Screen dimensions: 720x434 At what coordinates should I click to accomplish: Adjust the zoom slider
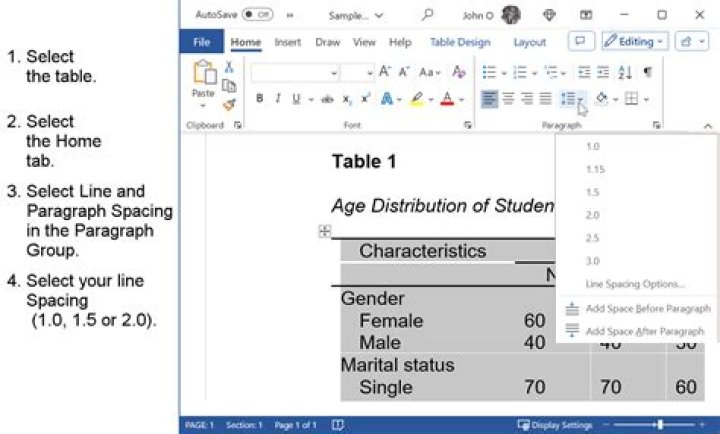[660, 425]
